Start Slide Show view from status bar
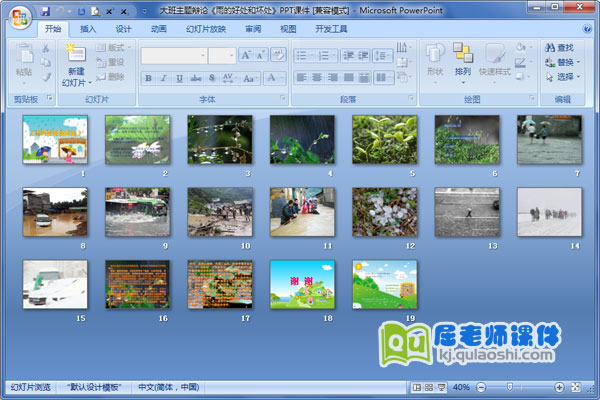 click(442, 387)
